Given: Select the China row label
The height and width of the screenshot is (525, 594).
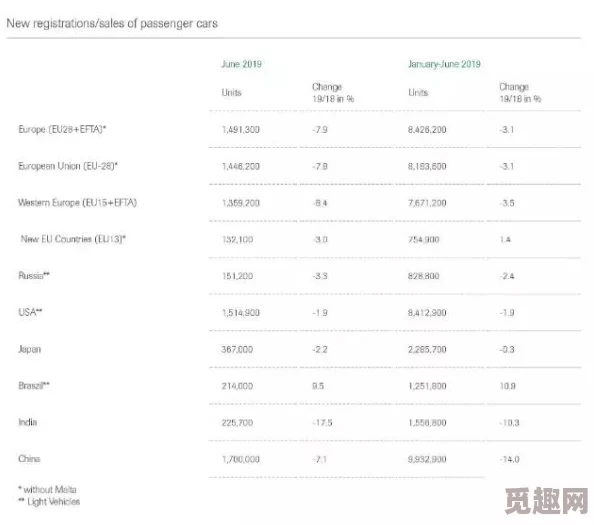Looking at the screenshot, I should coord(29,459).
